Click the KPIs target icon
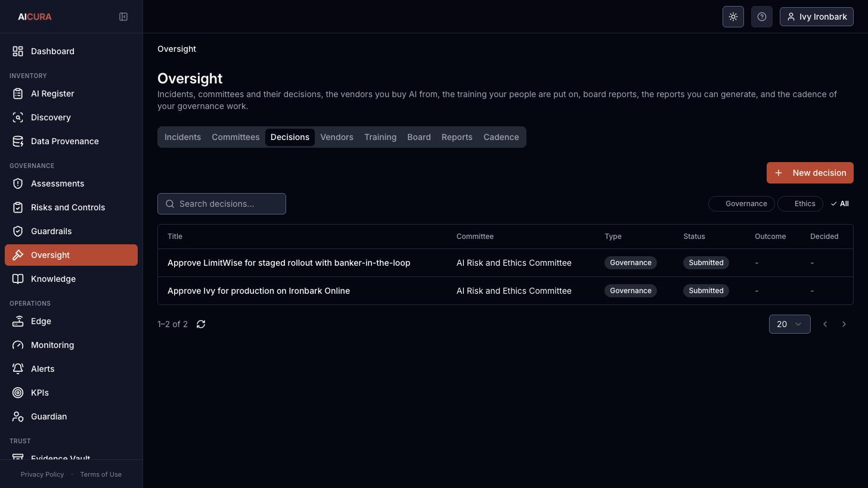The width and height of the screenshot is (868, 488). 18,393
